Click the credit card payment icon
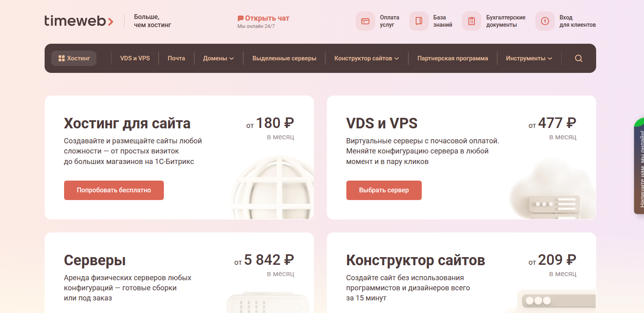Image resolution: width=644 pixels, height=313 pixels. pyautogui.click(x=365, y=21)
